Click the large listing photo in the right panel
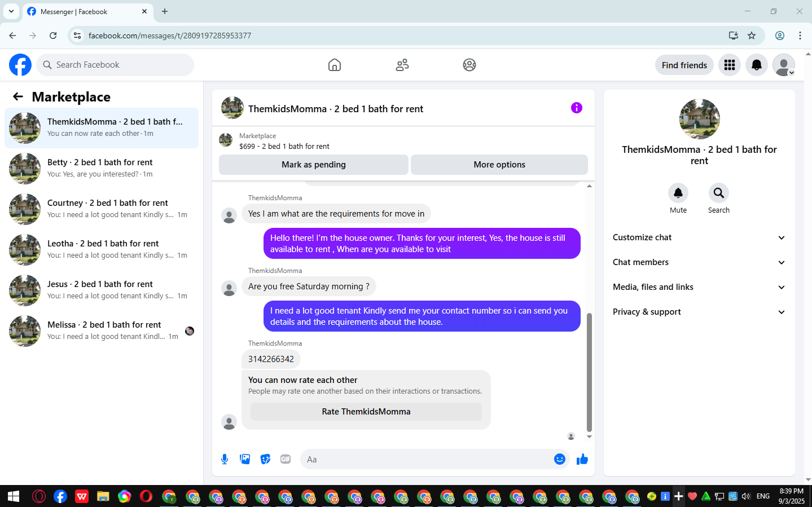Viewport: 812px width, 507px height. [700, 119]
